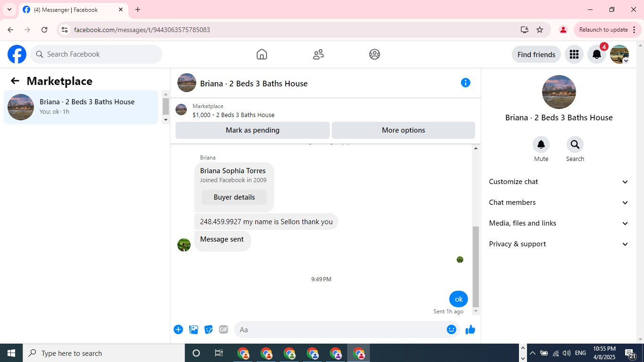Click Find friends button
644x362 pixels.
pos(536,54)
